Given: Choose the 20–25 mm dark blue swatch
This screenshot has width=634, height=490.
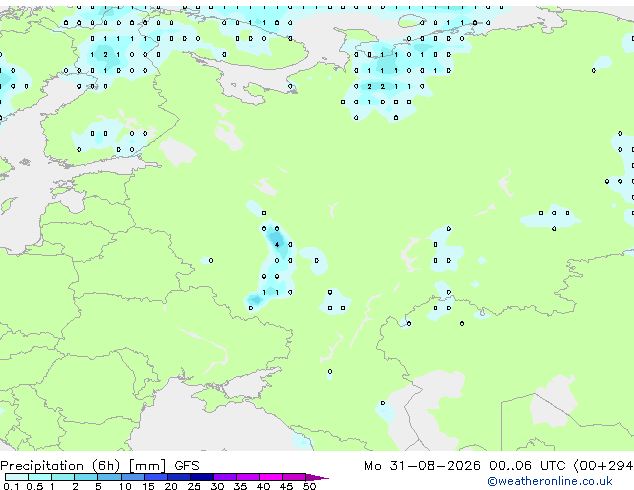Looking at the screenshot, I should tap(178, 477).
